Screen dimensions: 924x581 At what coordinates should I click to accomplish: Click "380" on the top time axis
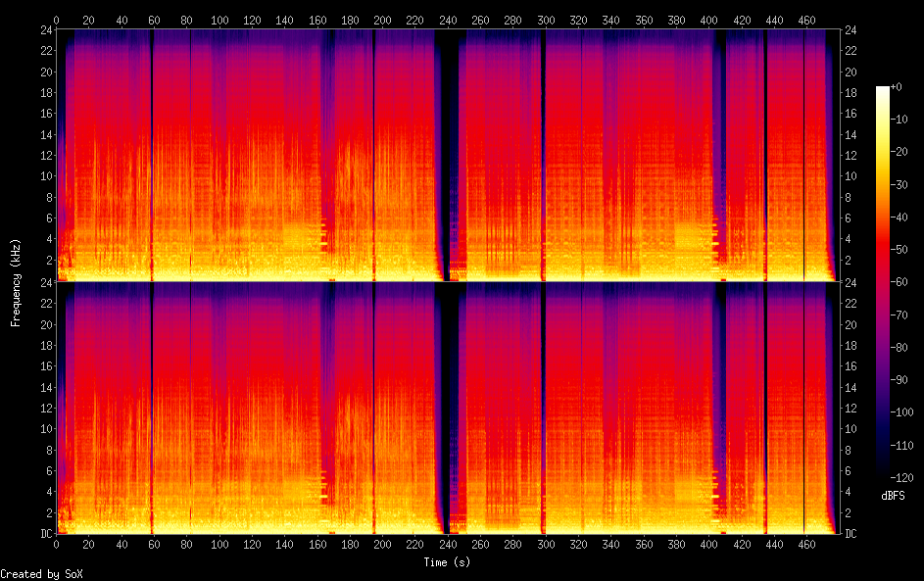pyautogui.click(x=676, y=21)
